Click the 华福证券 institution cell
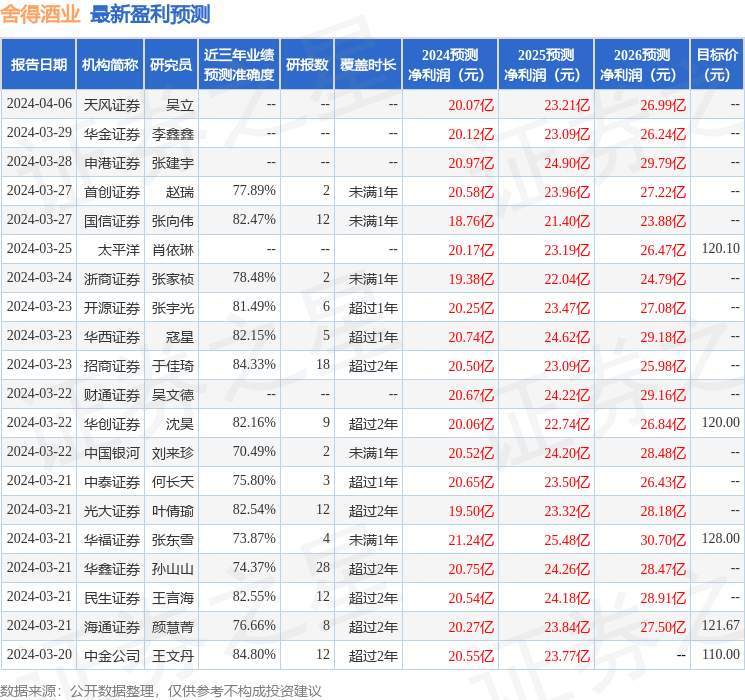This screenshot has width=745, height=700. point(112,540)
